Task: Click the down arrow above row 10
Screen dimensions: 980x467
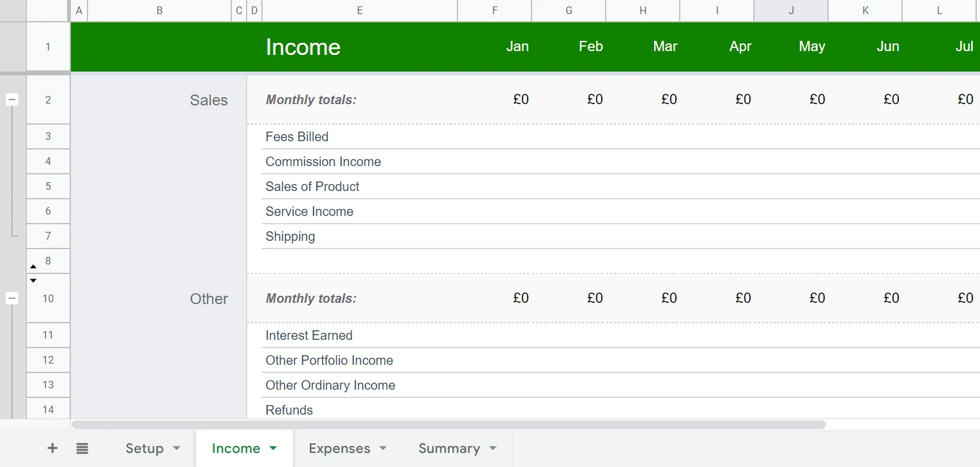Action: tap(33, 280)
